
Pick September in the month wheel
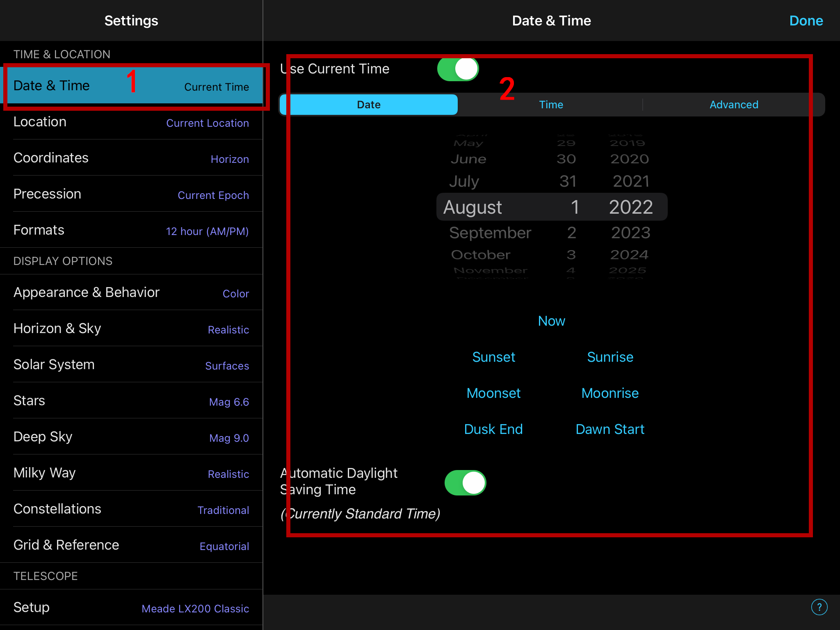click(x=490, y=233)
